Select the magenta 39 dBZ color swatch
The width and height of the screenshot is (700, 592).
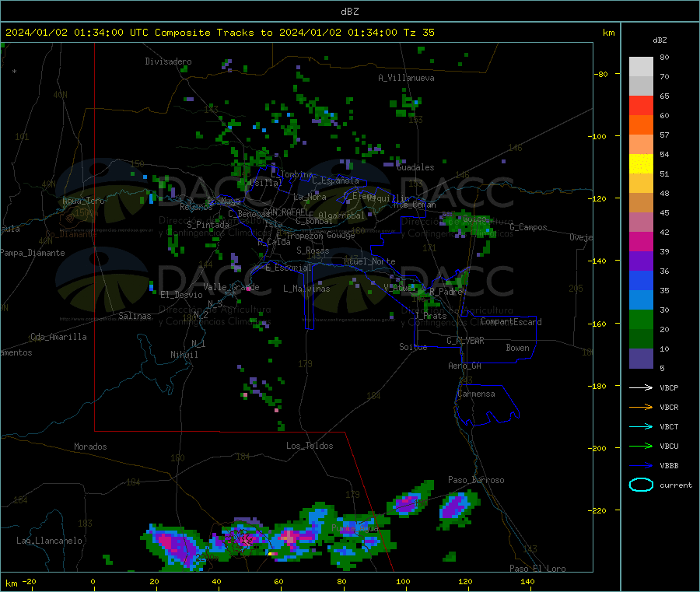[x=641, y=241]
